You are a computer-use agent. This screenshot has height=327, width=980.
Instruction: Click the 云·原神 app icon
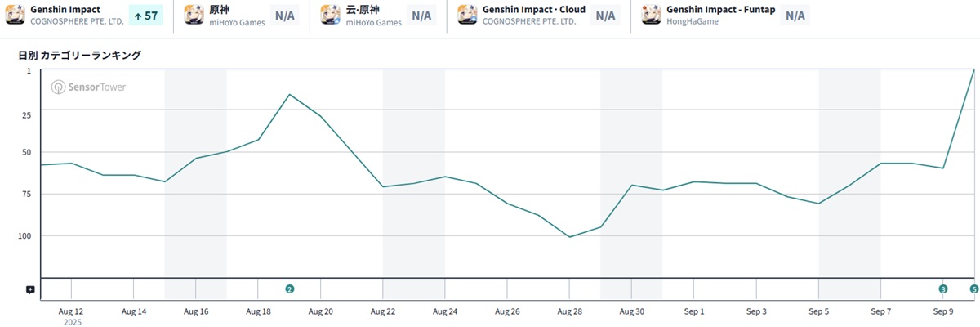pyautogui.click(x=331, y=15)
